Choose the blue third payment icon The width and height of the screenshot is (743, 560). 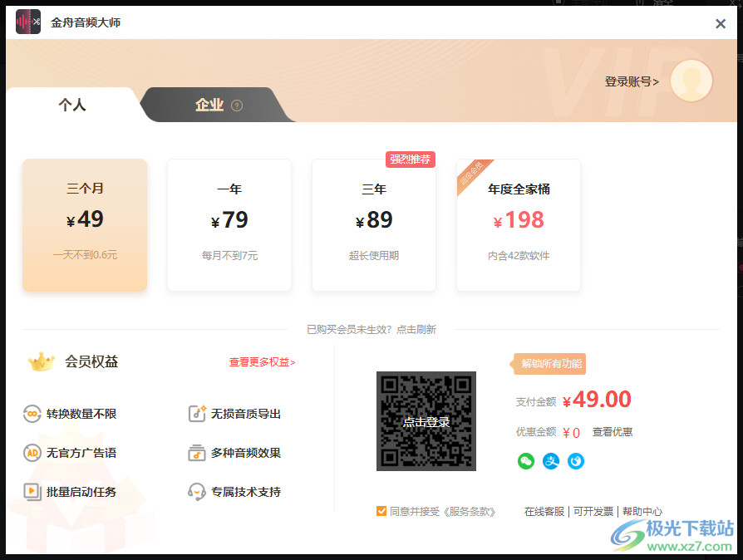coord(576,461)
